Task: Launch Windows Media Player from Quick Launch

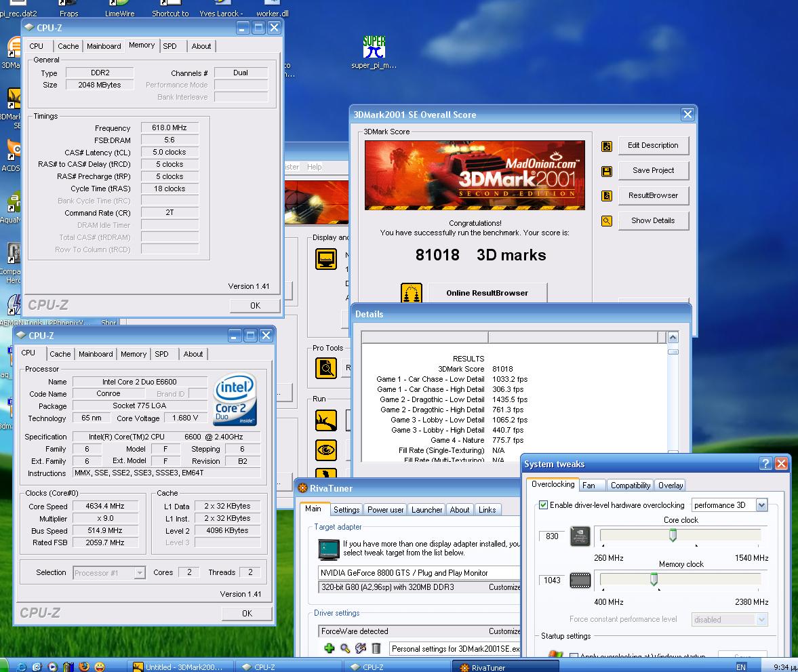Action: [52, 667]
